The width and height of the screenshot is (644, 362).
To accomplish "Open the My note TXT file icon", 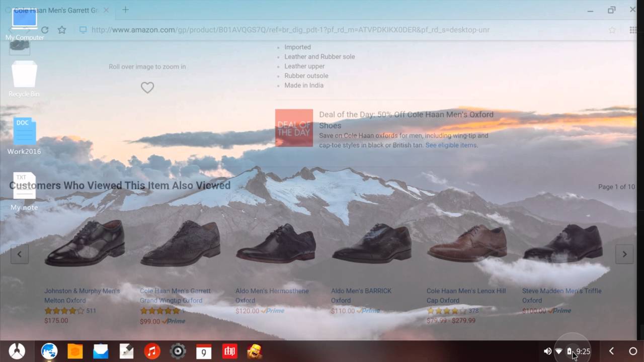I will (24, 192).
